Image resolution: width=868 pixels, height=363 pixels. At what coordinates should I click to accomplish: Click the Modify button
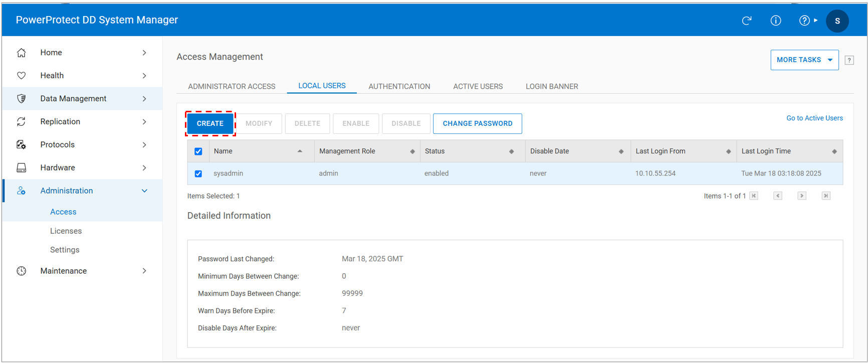(x=259, y=123)
